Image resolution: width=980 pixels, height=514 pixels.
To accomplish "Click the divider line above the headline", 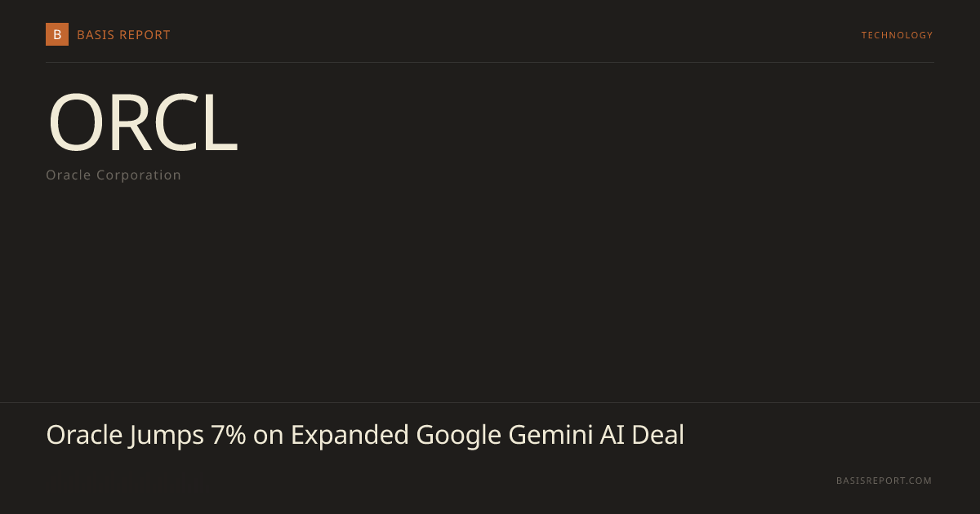I will [x=490, y=402].
